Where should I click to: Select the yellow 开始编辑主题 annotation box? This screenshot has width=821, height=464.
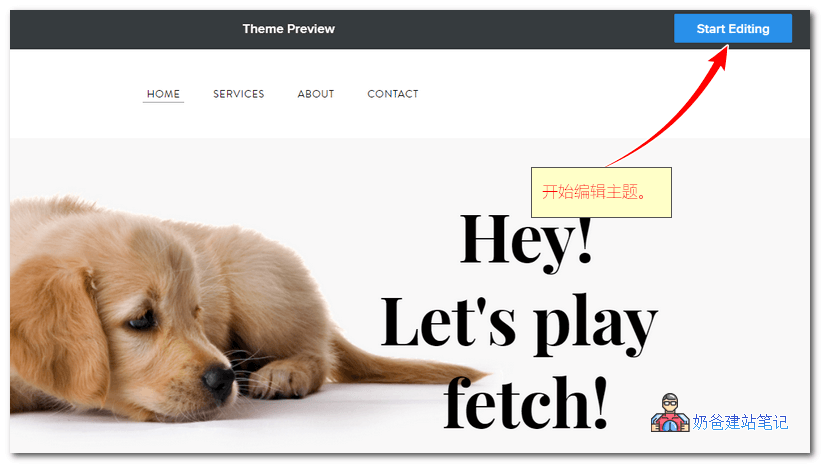(601, 192)
